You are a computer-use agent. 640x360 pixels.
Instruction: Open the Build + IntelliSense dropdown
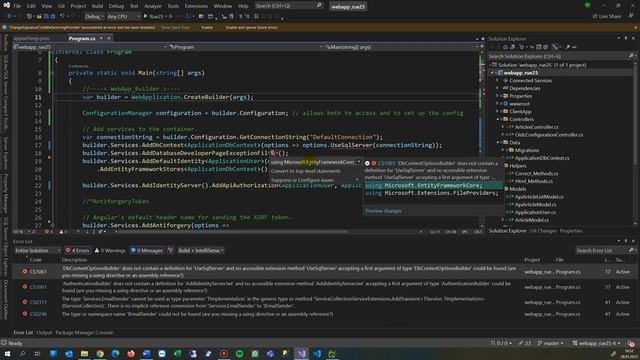point(201,250)
